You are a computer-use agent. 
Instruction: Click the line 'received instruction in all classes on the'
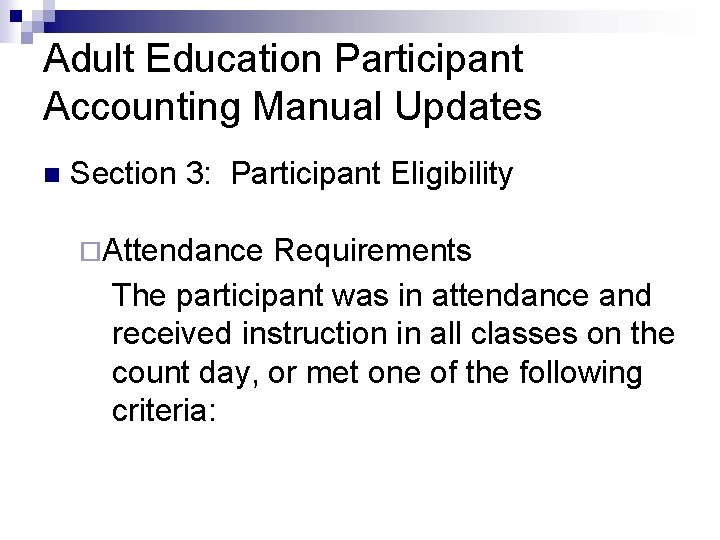point(394,333)
